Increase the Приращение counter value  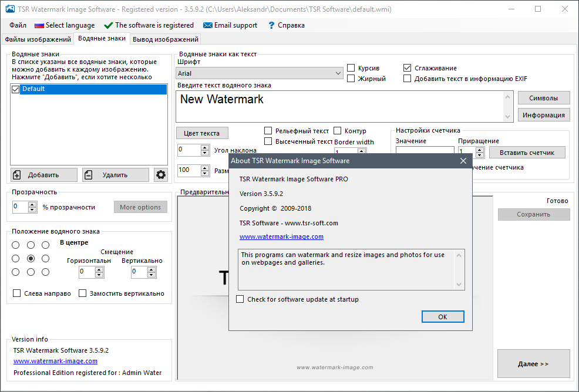tap(480, 150)
